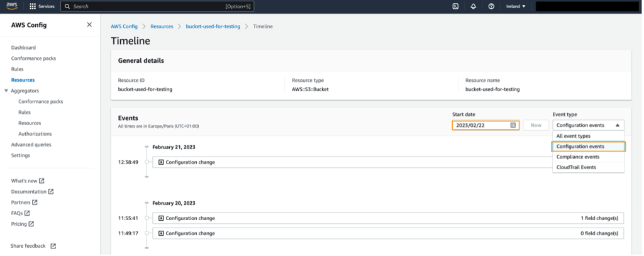Open Conformance packs under Aggregators
Screen dimensions: 644x256
[41, 101]
